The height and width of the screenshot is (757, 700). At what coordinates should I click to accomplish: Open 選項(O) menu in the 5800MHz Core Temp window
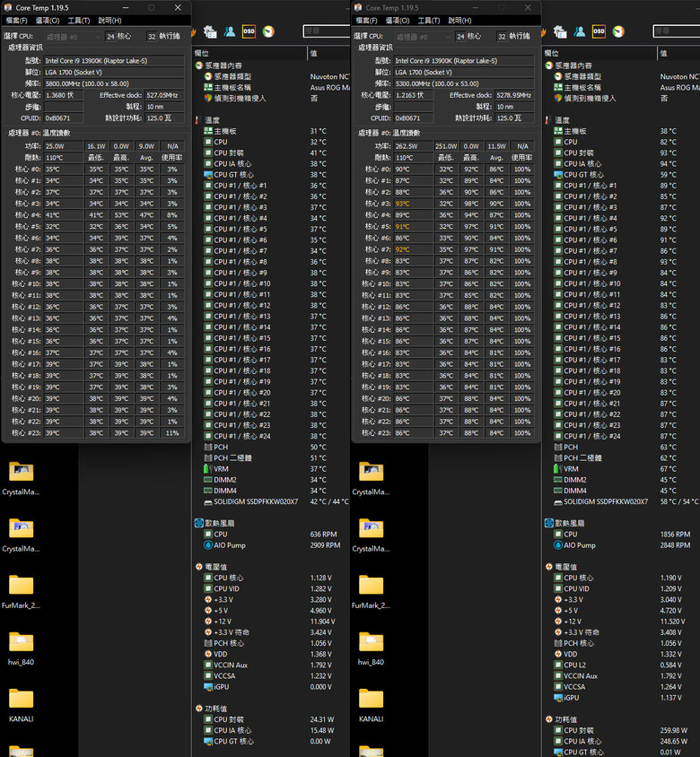click(48, 21)
